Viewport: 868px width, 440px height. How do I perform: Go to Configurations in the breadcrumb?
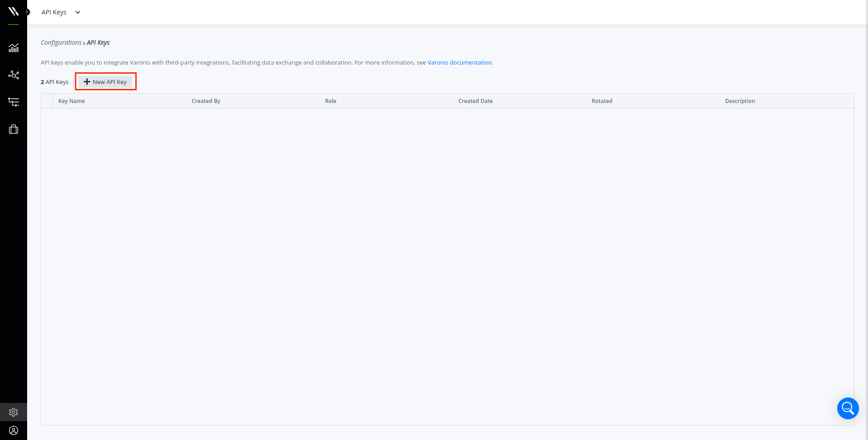pos(61,42)
